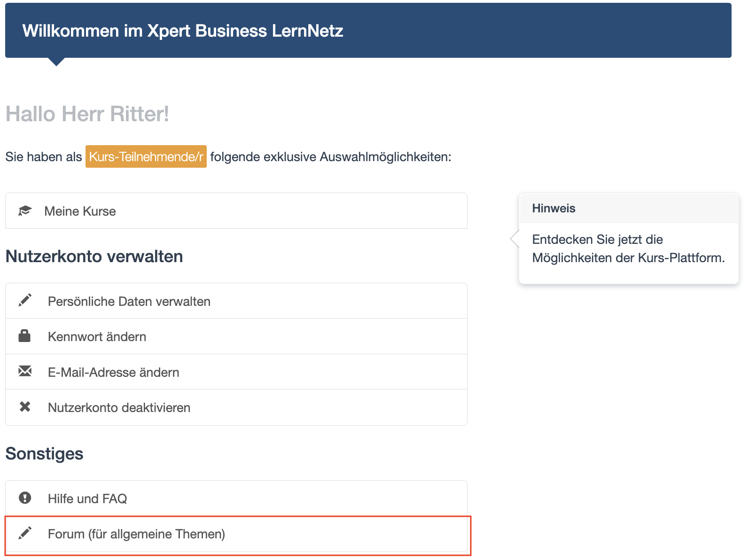748x560 pixels.
Task: Click the envelope icon beside E-Mail-Adresse ändern
Action: point(25,371)
